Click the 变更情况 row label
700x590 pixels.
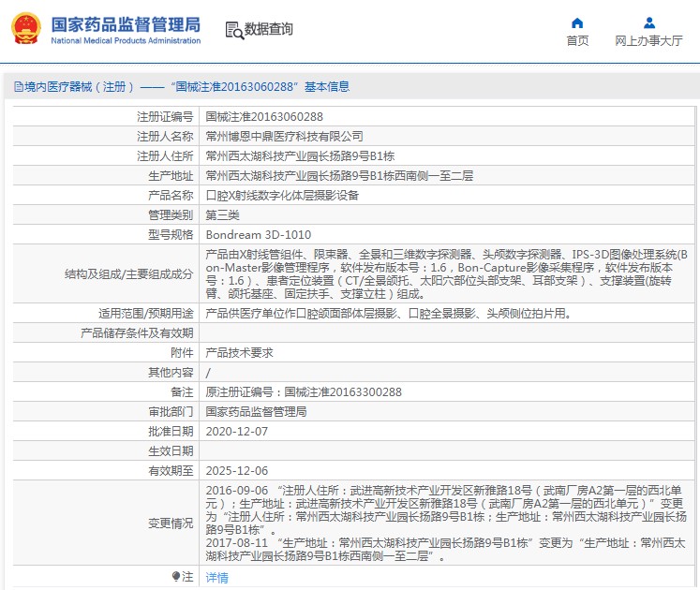(171, 524)
